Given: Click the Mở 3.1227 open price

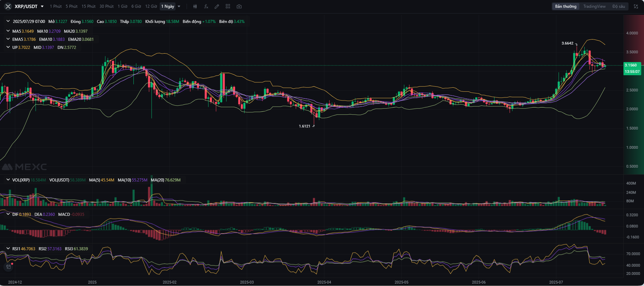Looking at the screenshot, I should 58,21.
